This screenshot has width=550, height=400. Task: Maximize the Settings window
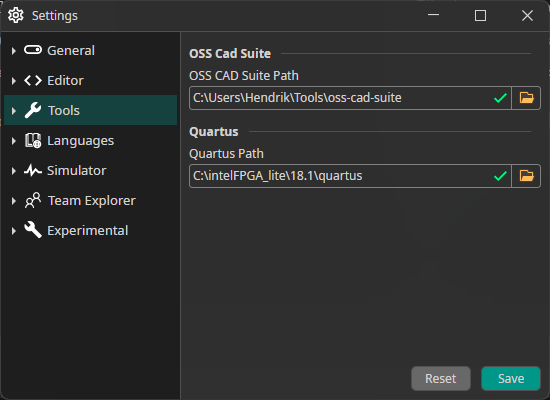point(480,15)
